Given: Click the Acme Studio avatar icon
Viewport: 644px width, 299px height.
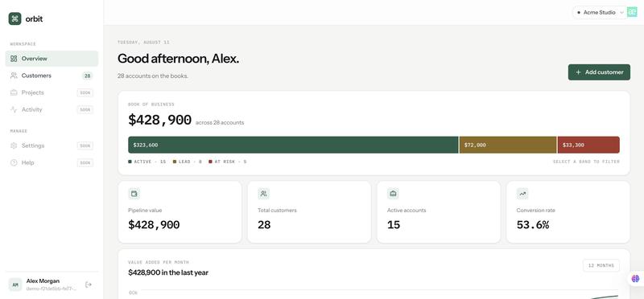Looking at the screenshot, I should (x=632, y=12).
